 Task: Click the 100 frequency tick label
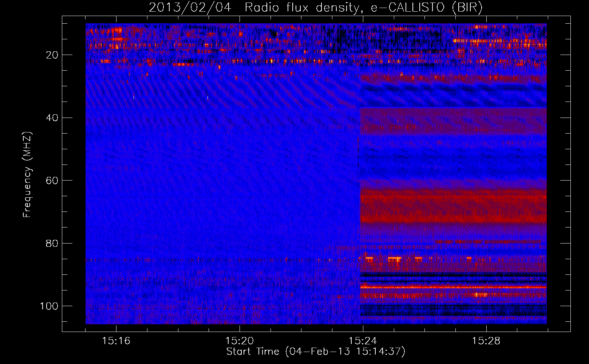(x=49, y=306)
